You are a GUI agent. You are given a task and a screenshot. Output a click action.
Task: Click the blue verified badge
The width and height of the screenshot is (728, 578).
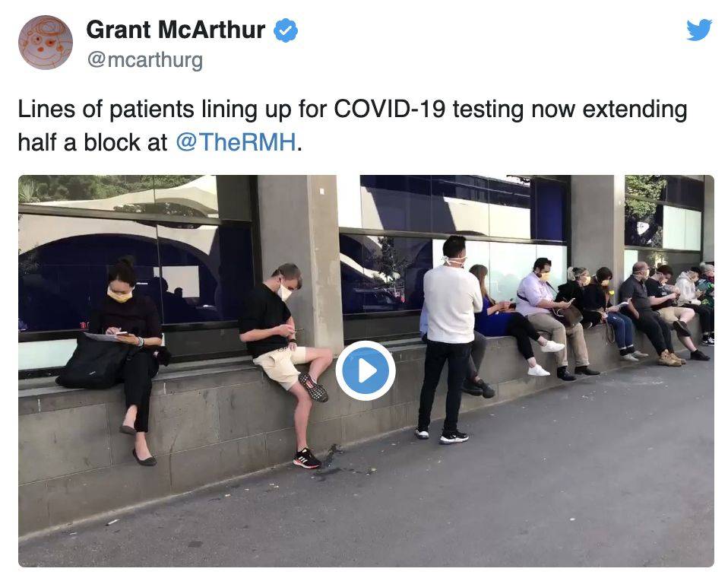(286, 30)
